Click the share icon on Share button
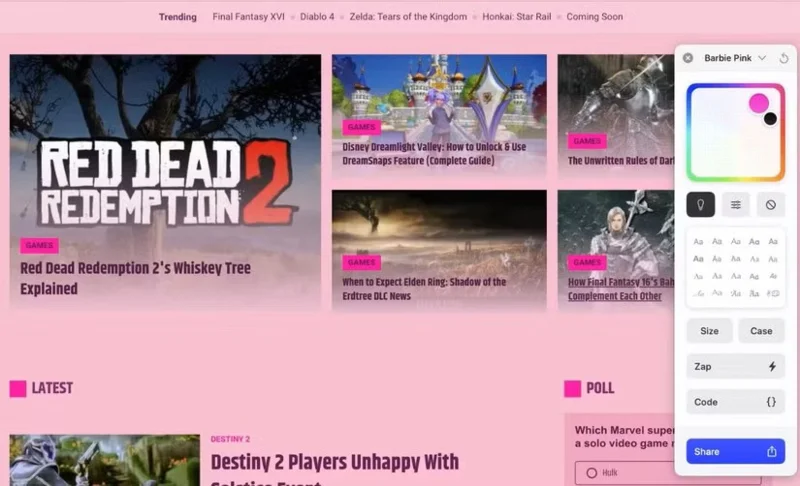Screen dimensions: 800x486 771,451
